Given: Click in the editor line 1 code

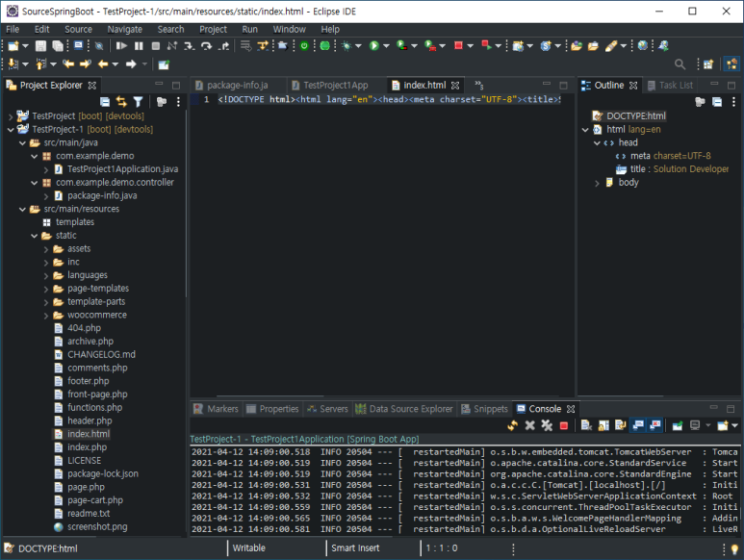Looking at the screenshot, I should [389, 99].
